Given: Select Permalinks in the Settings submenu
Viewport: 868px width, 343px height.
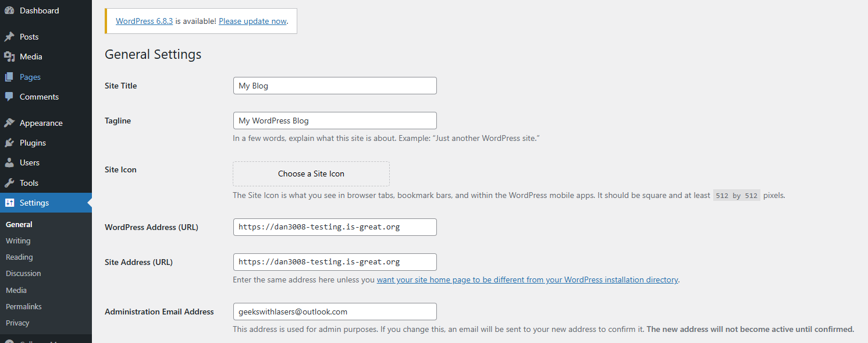Looking at the screenshot, I should [24, 306].
